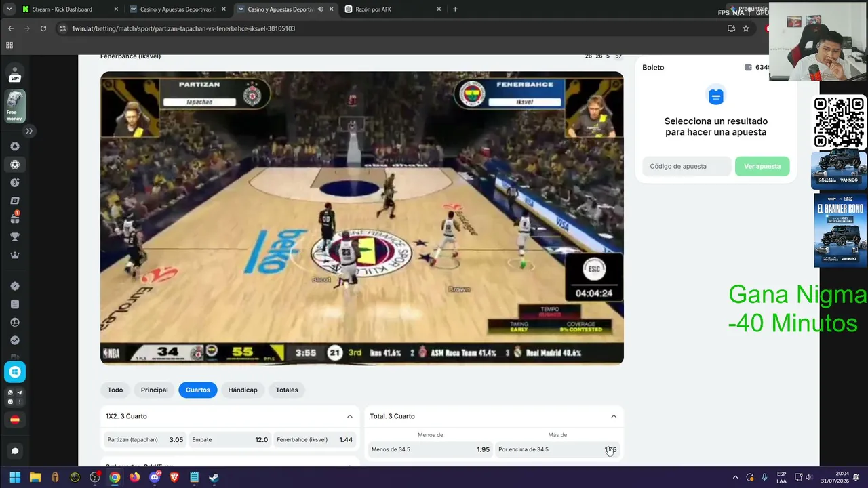Open File Explorer from the taskbar
868x488 pixels.
[x=35, y=477]
